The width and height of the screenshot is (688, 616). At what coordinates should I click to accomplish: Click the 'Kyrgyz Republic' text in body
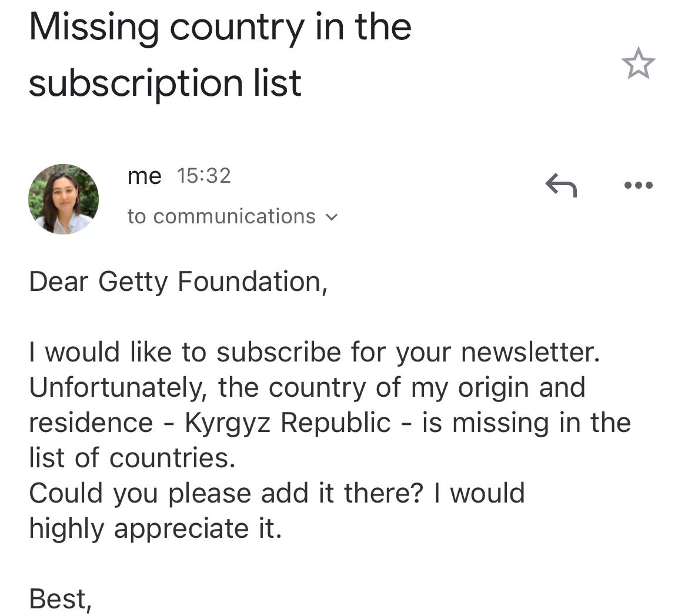pos(288,423)
